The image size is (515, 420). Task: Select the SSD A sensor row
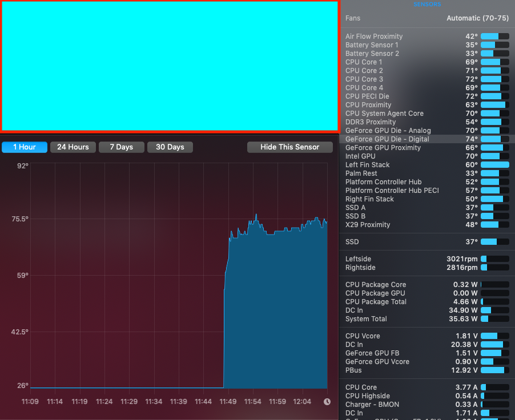pyautogui.click(x=427, y=208)
